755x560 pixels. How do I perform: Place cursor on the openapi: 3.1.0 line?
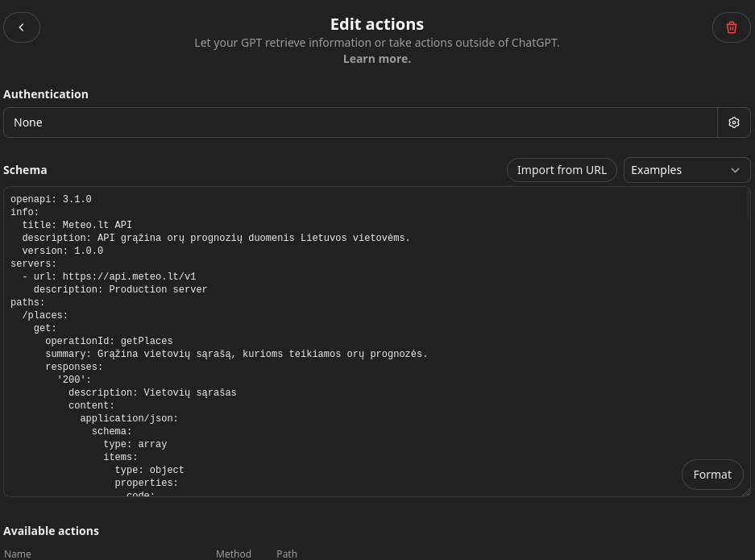(x=51, y=200)
